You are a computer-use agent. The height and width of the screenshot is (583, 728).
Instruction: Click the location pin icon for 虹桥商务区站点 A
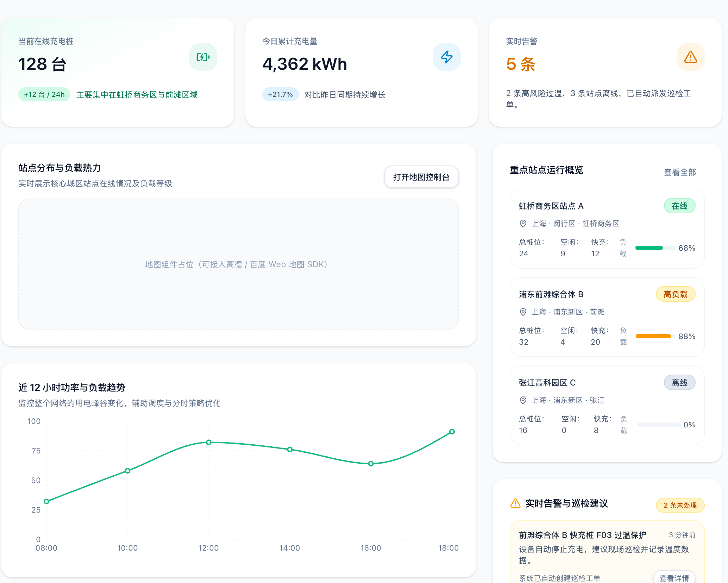pos(522,223)
